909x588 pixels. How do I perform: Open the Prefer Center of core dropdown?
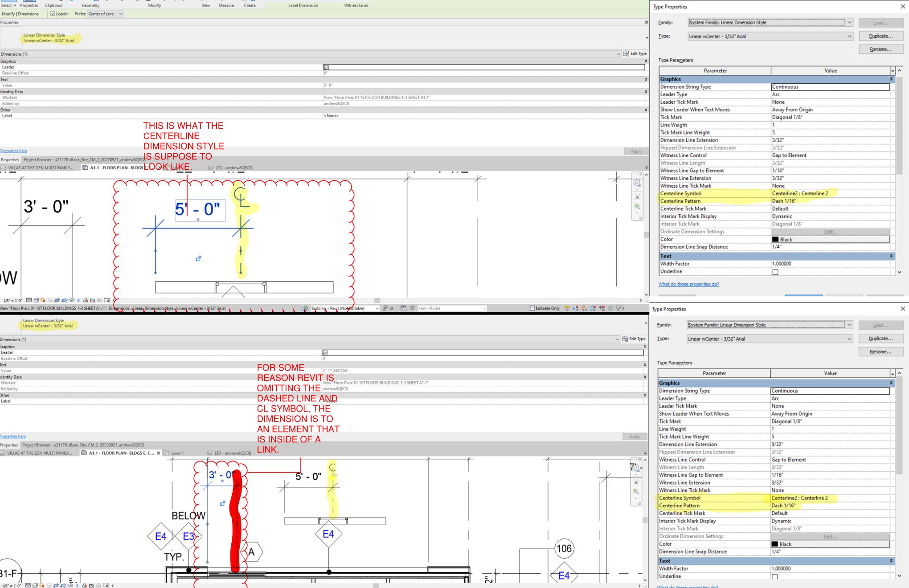[x=105, y=14]
